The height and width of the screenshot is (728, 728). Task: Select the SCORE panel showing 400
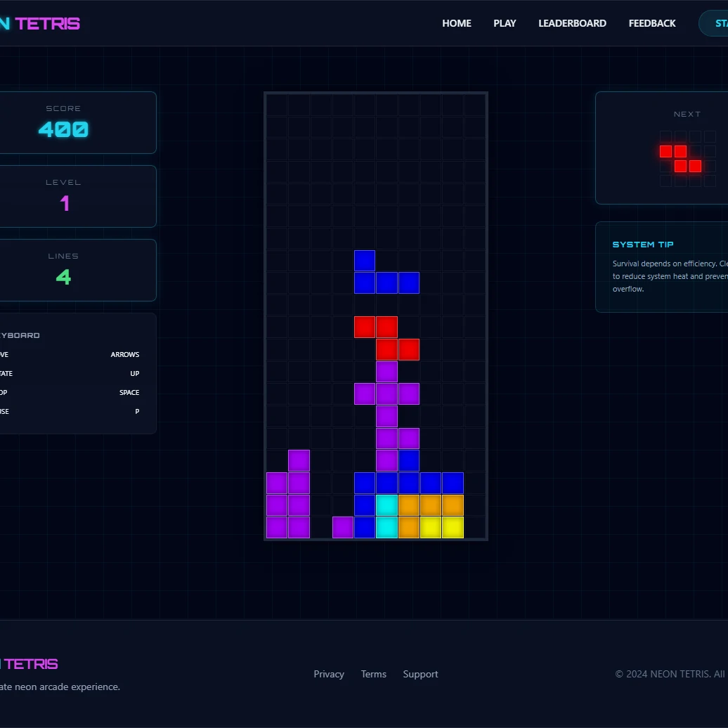coord(63,122)
